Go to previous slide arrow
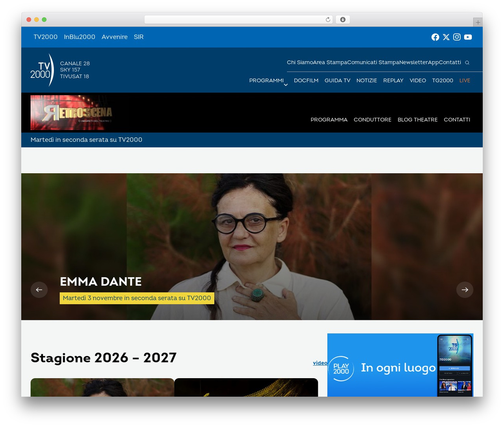Viewport: 504px width, 427px height. 39,290
